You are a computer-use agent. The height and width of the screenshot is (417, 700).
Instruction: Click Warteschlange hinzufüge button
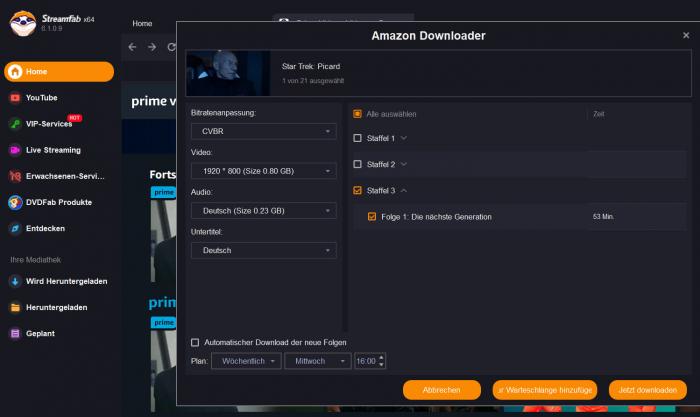coord(545,390)
